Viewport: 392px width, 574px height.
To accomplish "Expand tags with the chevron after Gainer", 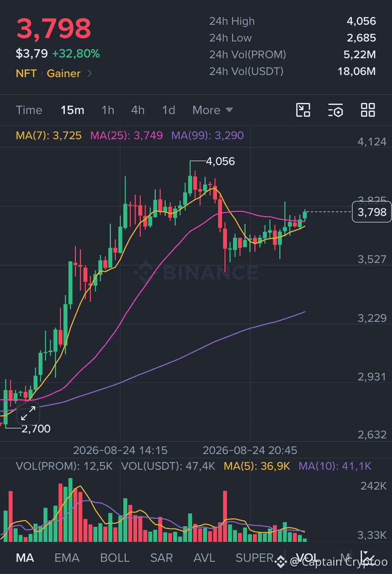I will click(90, 73).
